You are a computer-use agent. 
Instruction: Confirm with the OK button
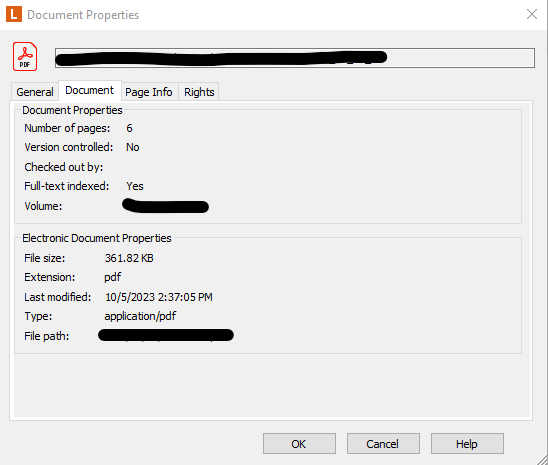299,444
